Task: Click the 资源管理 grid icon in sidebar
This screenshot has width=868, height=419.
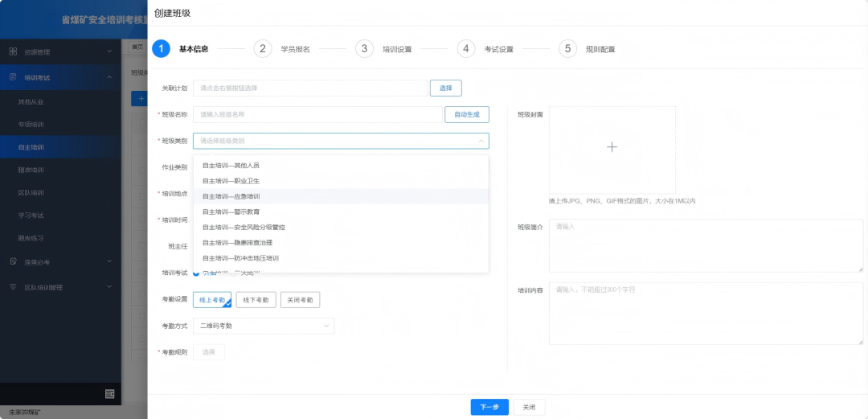Action: point(13,51)
